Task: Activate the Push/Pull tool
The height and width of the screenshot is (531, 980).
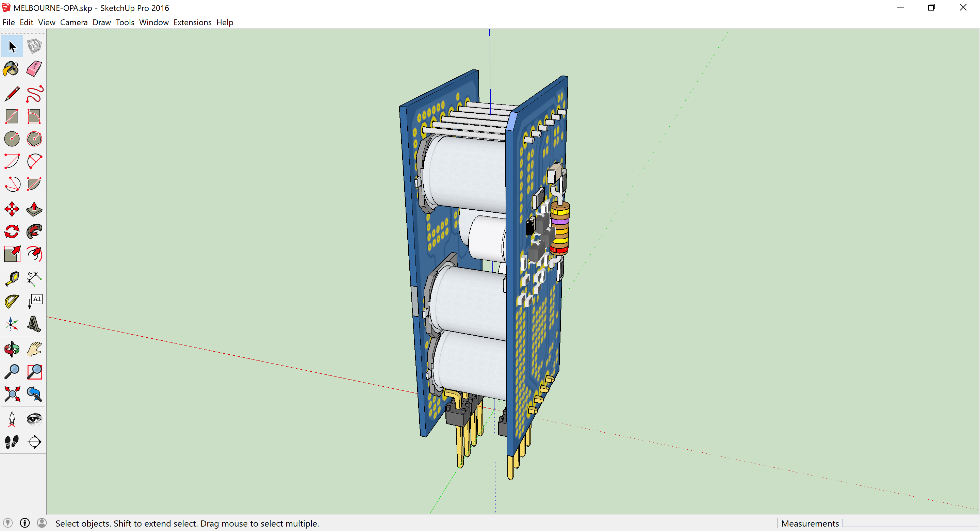Action: pyautogui.click(x=34, y=209)
